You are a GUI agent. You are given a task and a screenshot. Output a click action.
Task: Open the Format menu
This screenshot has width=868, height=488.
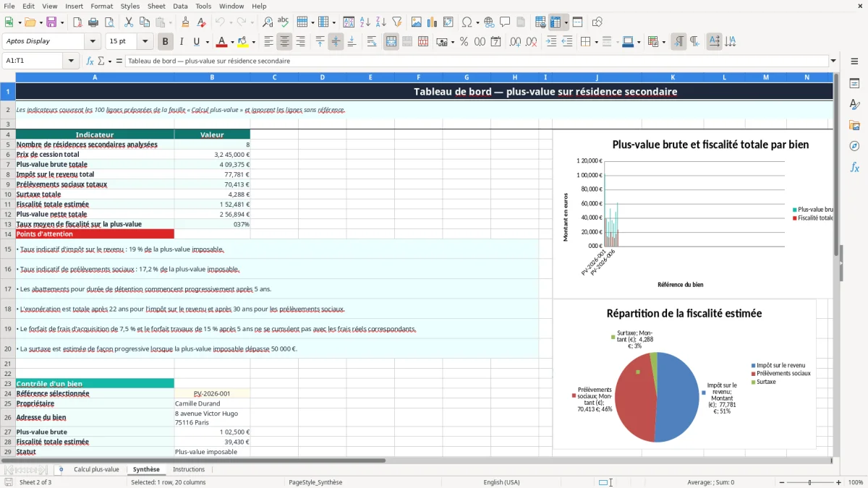click(101, 6)
